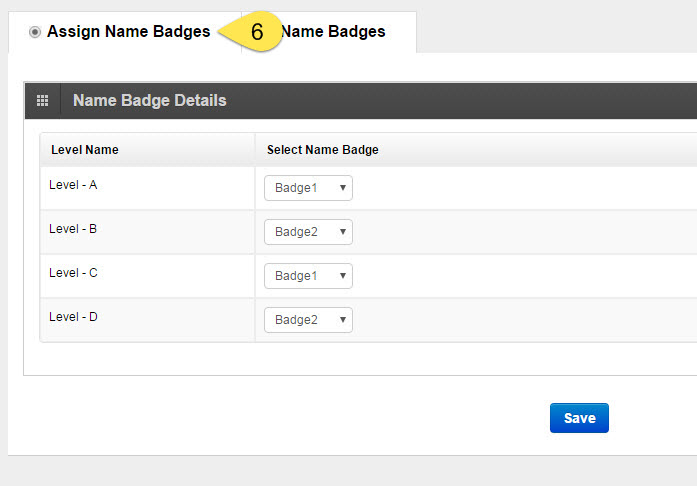697x486 pixels.
Task: Open the badge dropdown for Level - D
Action: [x=308, y=320]
